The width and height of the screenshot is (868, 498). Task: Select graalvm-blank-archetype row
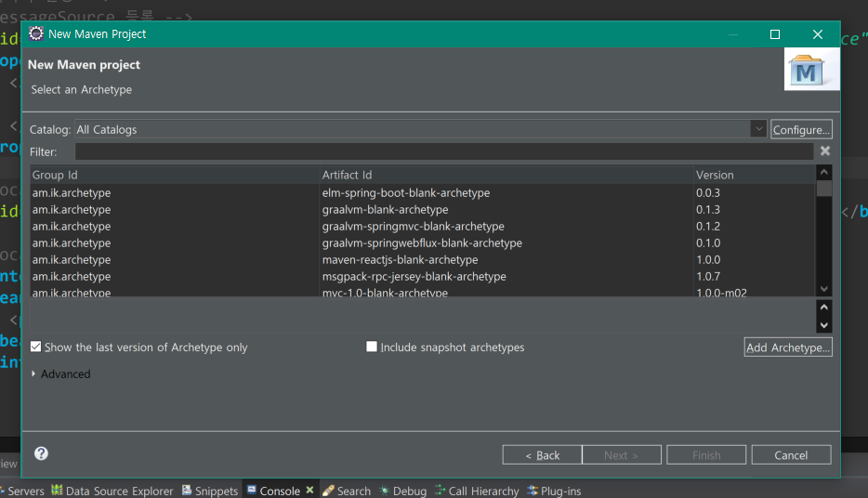pos(422,209)
